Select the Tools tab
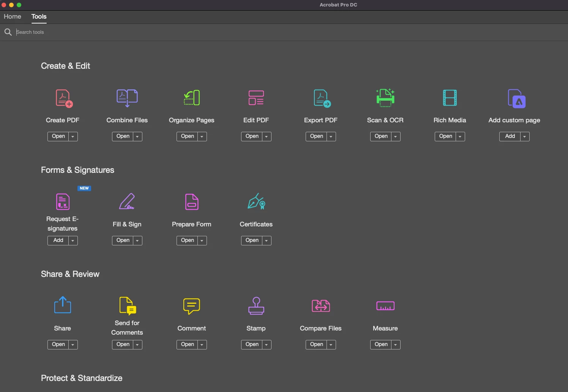Image resolution: width=568 pixels, height=392 pixels. click(x=39, y=16)
